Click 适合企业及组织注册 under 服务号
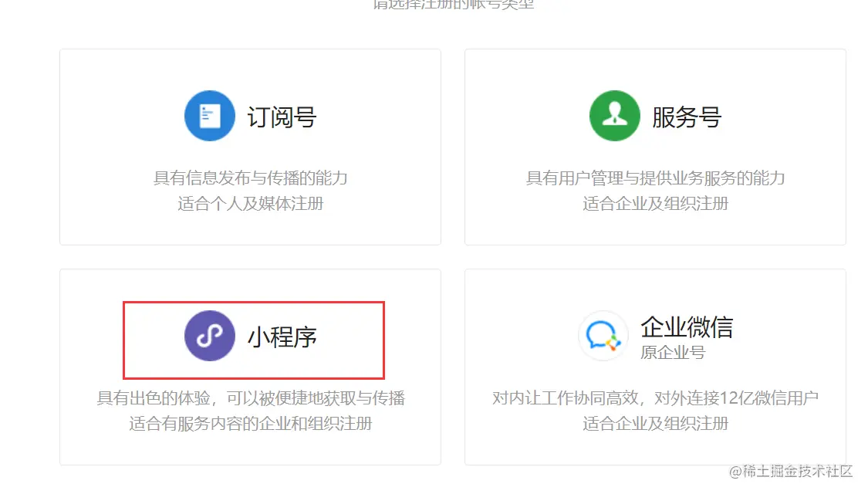This screenshot has height=494, width=868. 655,204
